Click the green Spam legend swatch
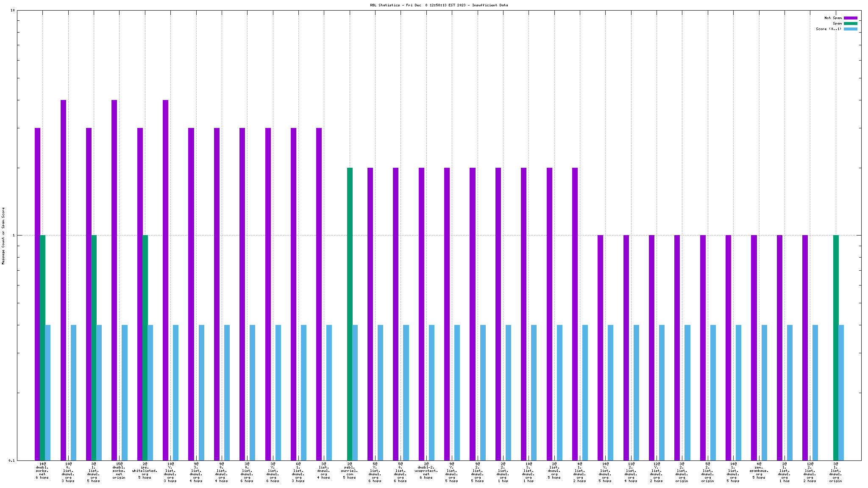868x488 pixels. [x=850, y=24]
